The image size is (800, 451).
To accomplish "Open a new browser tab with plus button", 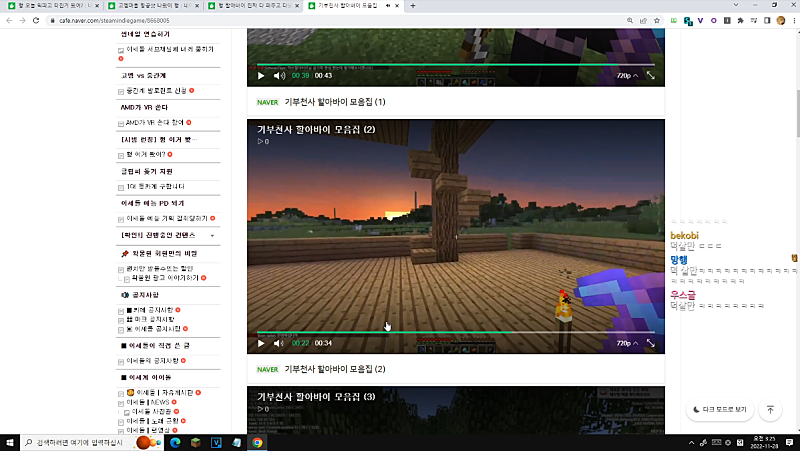I will [413, 6].
